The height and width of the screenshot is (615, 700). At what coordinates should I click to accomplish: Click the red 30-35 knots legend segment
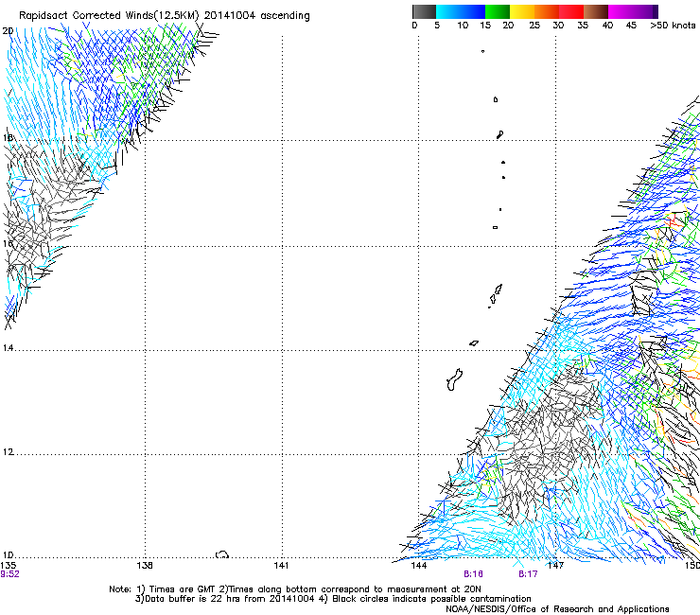tap(571, 11)
